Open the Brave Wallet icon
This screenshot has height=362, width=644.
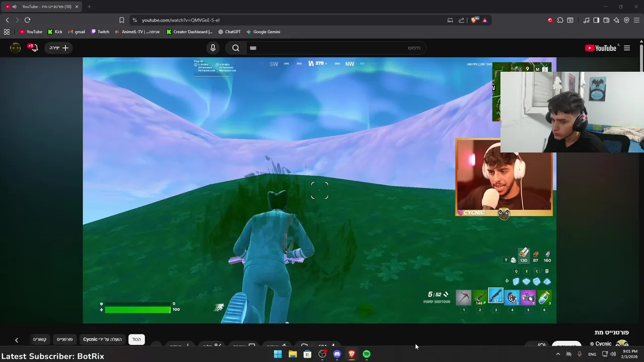click(x=606, y=20)
